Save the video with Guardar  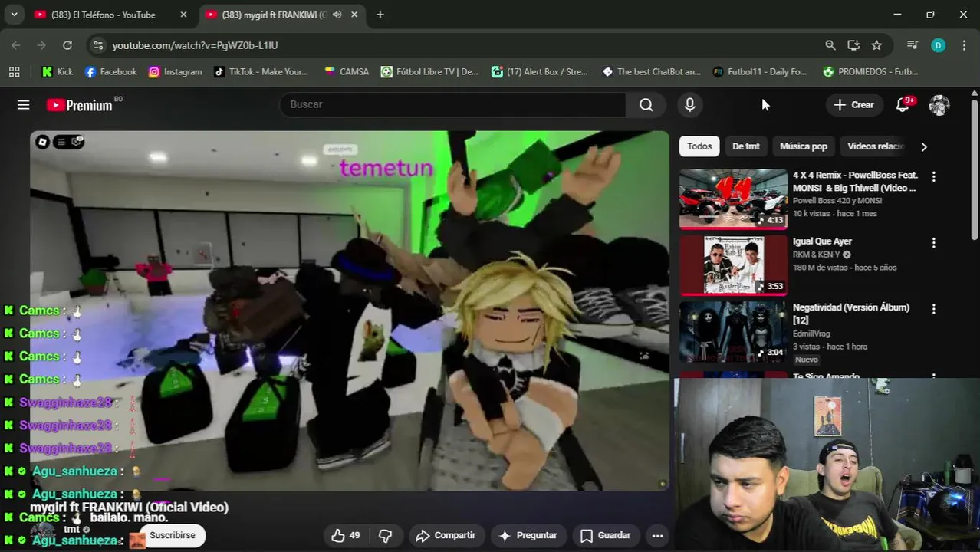[606, 535]
